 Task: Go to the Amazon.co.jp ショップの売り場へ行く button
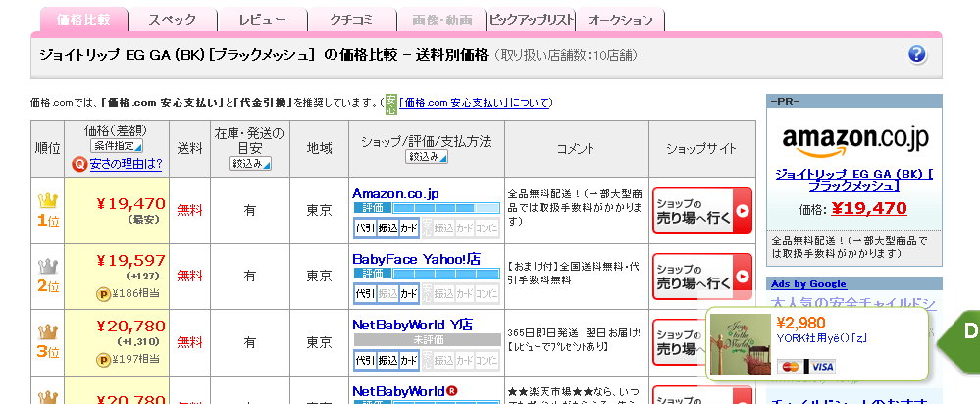pyautogui.click(x=701, y=211)
